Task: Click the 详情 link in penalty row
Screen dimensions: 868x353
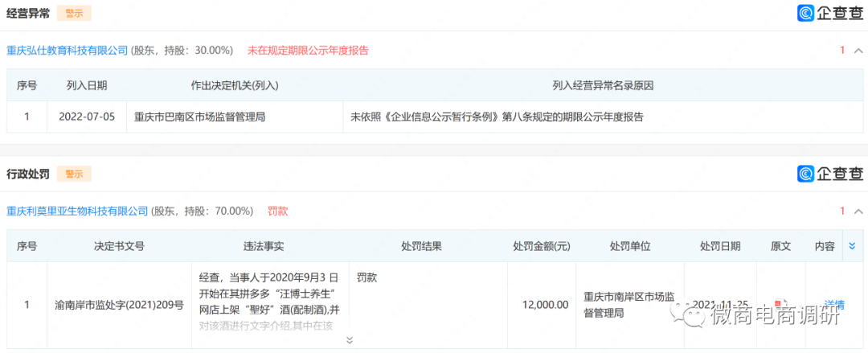Action: [x=834, y=305]
